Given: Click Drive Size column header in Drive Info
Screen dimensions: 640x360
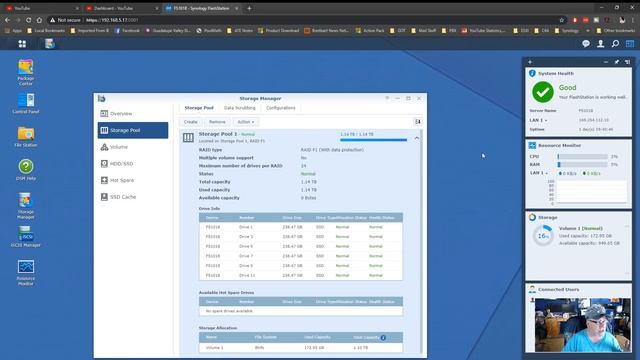Looking at the screenshot, I should 292,218.
